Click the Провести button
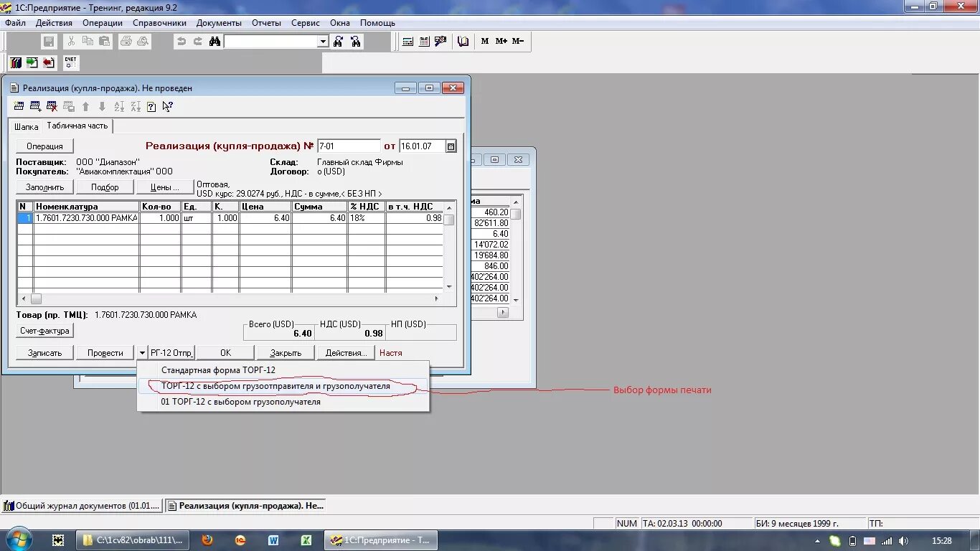Viewport: 980px width, 551px height. 105,353
